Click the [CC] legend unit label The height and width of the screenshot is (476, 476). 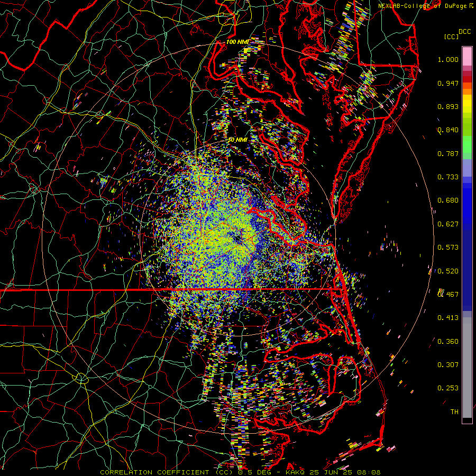click(452, 36)
